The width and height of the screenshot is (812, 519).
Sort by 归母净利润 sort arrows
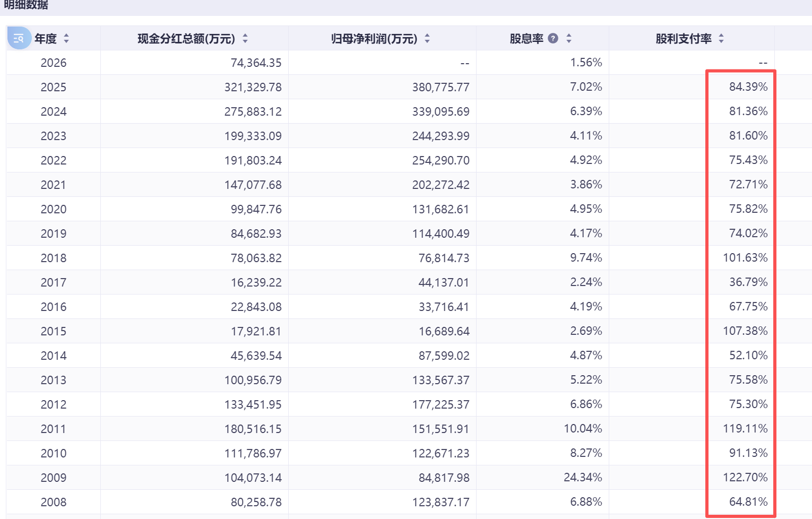[x=427, y=38]
